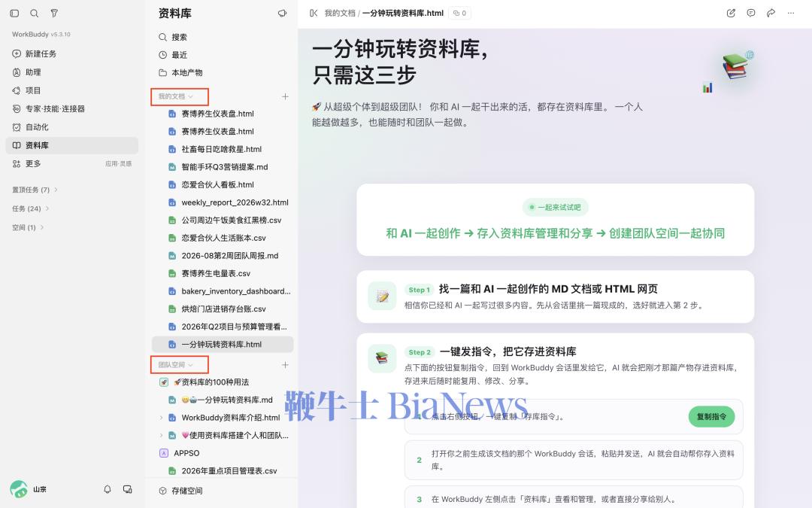Click the 存储空间 cube icon

click(x=162, y=491)
